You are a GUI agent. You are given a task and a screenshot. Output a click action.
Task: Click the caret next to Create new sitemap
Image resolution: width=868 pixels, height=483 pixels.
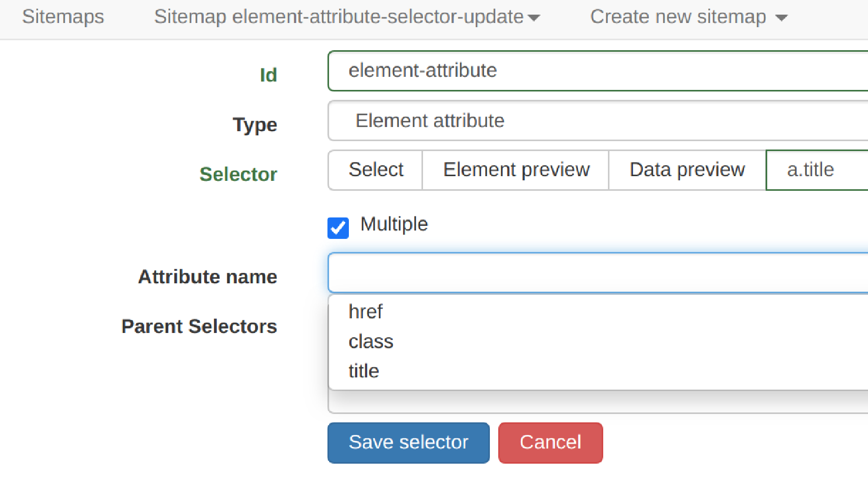tap(781, 17)
